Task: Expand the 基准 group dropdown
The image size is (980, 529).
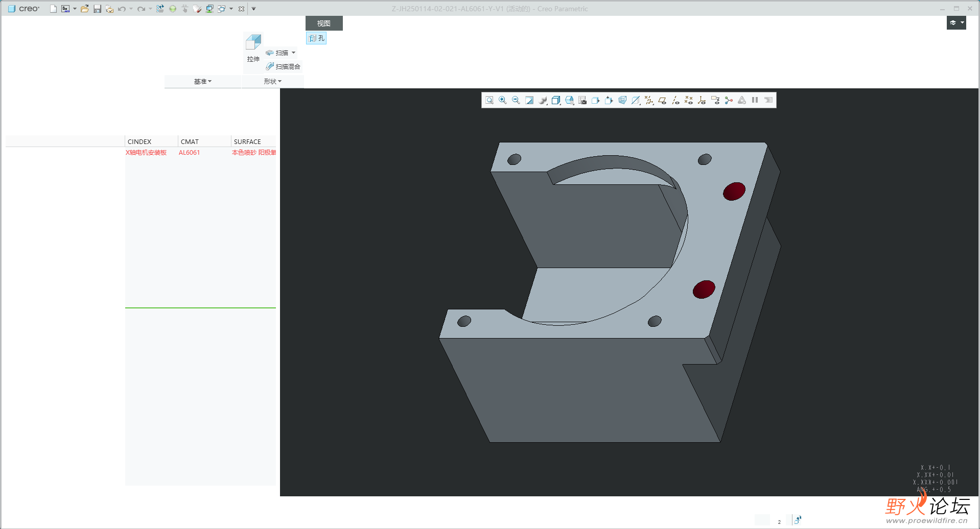Action: pos(203,82)
